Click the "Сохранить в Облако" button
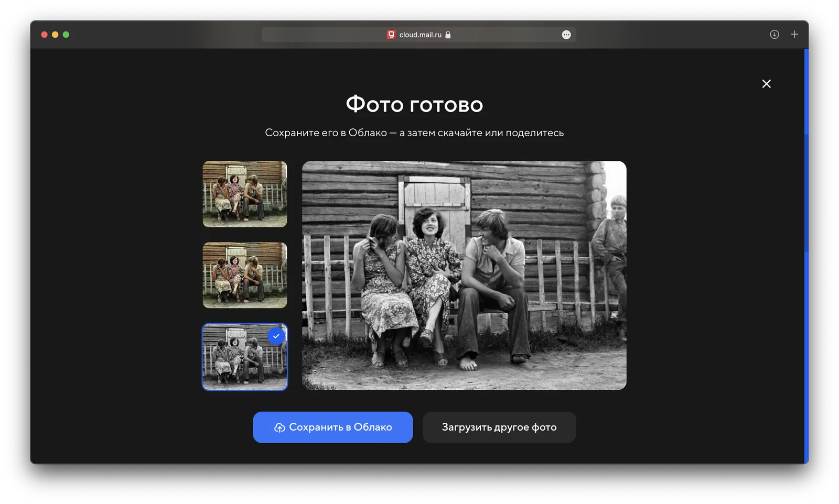Viewport: 839px width, 504px height. pos(333,427)
